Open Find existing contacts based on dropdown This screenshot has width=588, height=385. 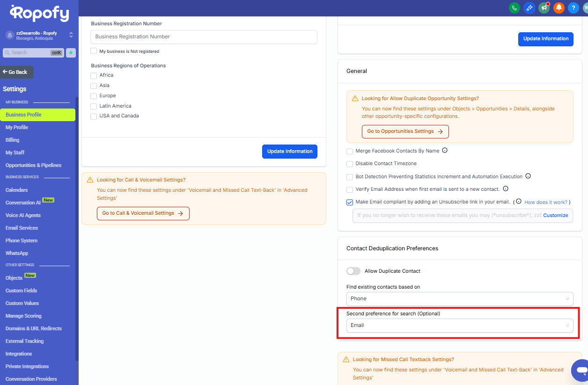(x=459, y=298)
